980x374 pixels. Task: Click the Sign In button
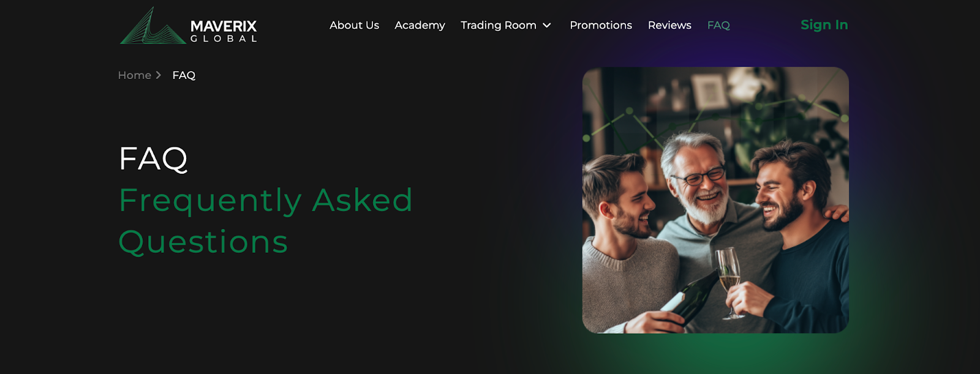824,25
